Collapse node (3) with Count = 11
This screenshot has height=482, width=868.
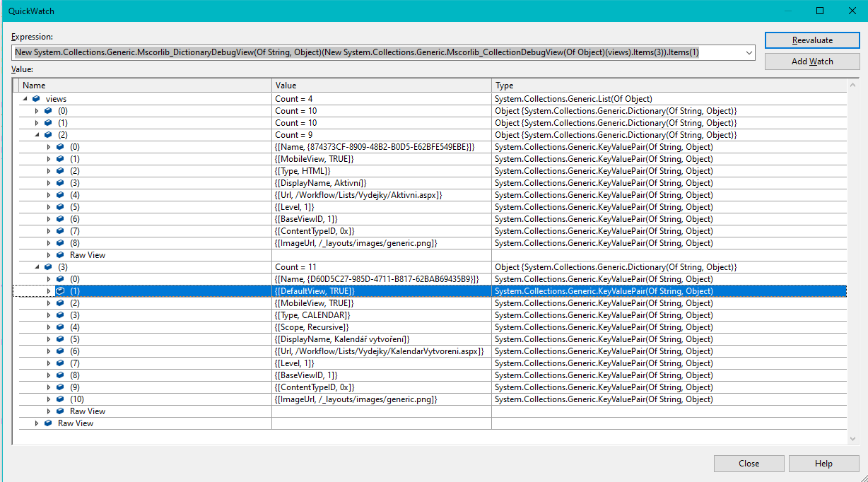pos(37,266)
